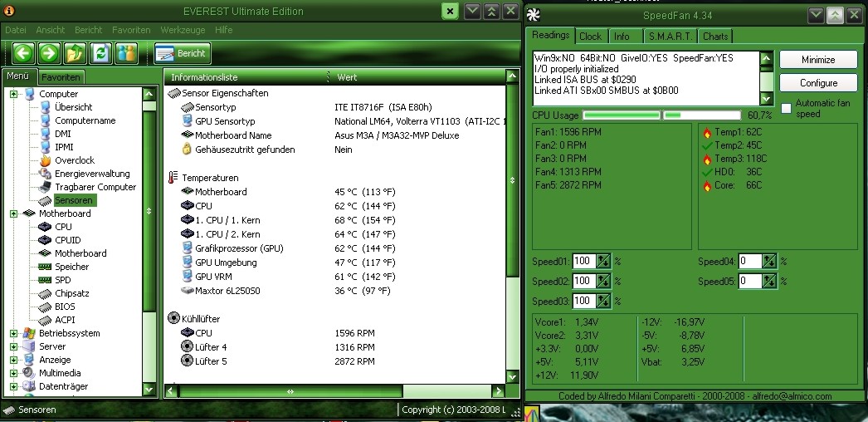Click the CPU chip icon under Motherboard
This screenshot has width=868, height=422.
pos(45,227)
